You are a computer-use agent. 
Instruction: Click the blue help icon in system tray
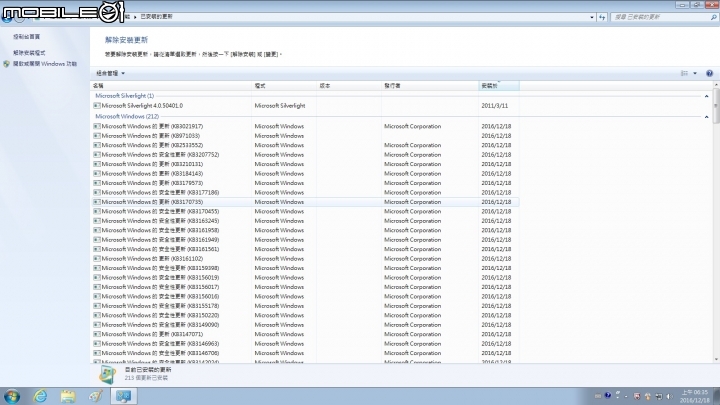[608, 395]
